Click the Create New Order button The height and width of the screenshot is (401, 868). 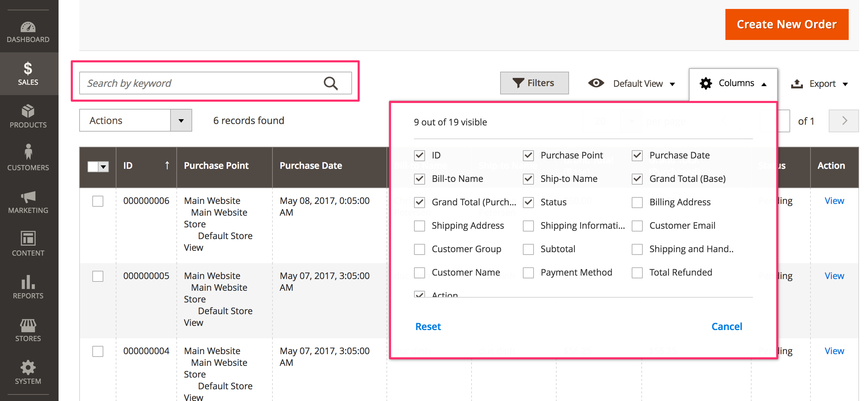point(787,24)
